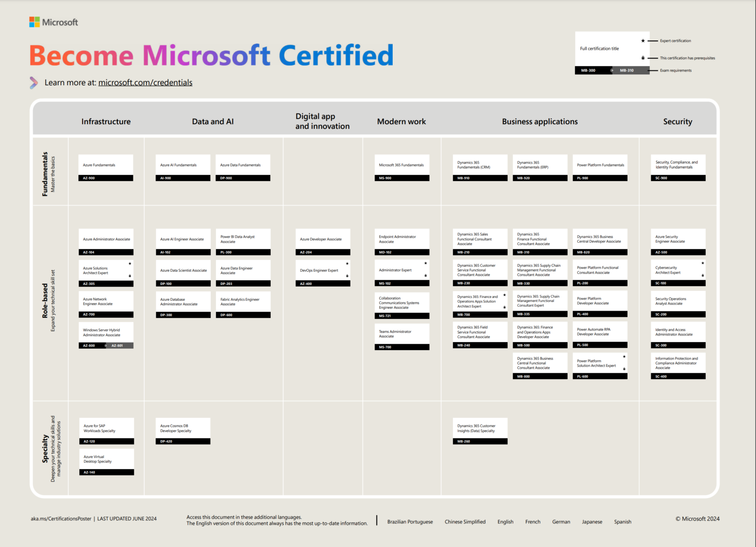Open the Japanese language version
The height and width of the screenshot is (547, 756).
pos(592,521)
